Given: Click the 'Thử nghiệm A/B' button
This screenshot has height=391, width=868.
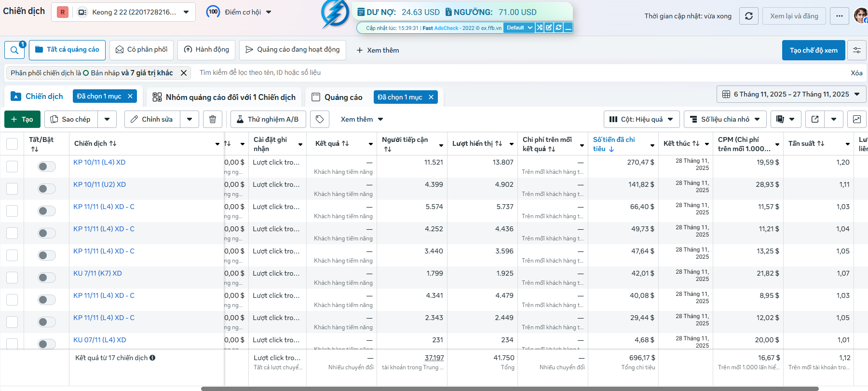Looking at the screenshot, I should tap(268, 119).
